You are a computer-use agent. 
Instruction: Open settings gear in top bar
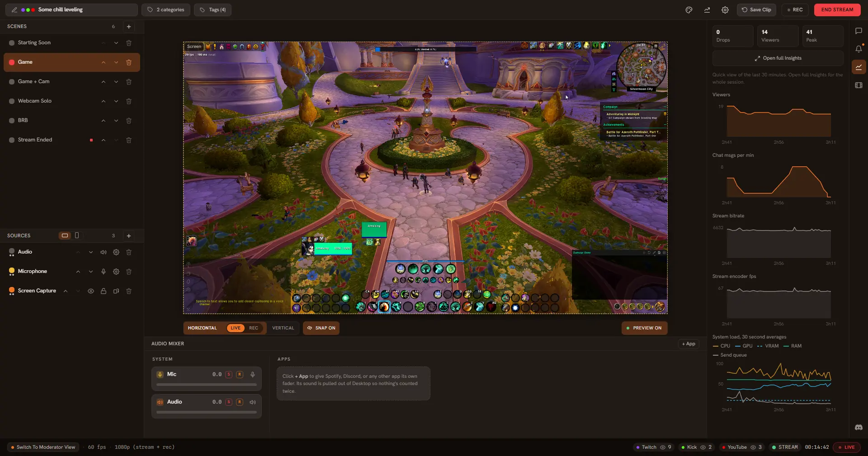click(x=725, y=10)
